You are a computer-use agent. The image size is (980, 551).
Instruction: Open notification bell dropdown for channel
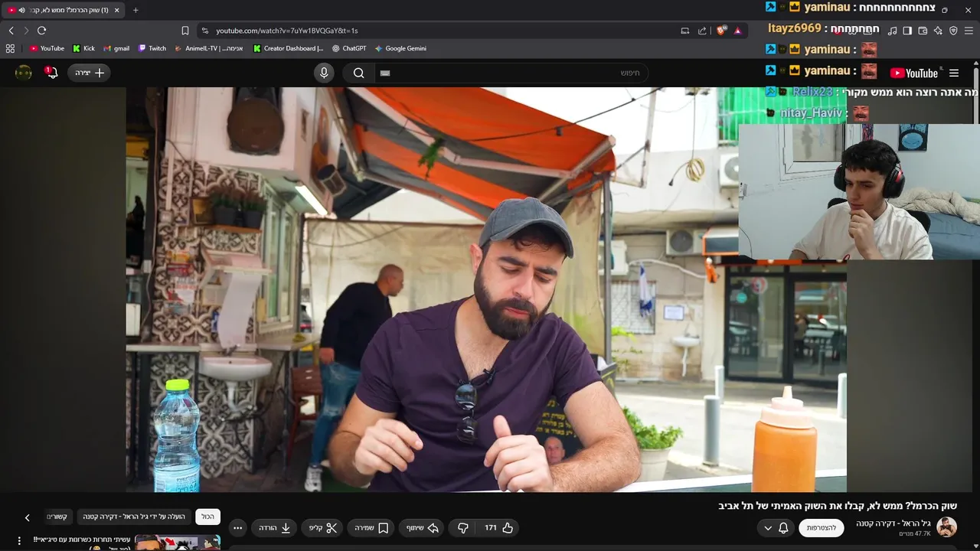pos(776,528)
